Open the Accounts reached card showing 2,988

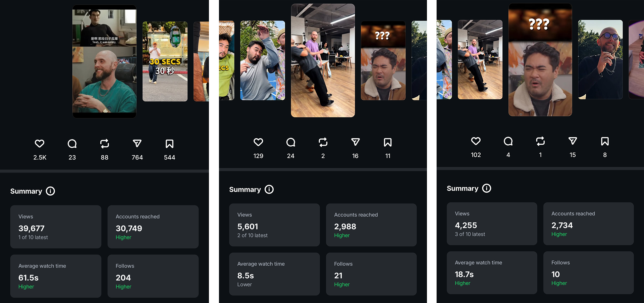[371, 225]
